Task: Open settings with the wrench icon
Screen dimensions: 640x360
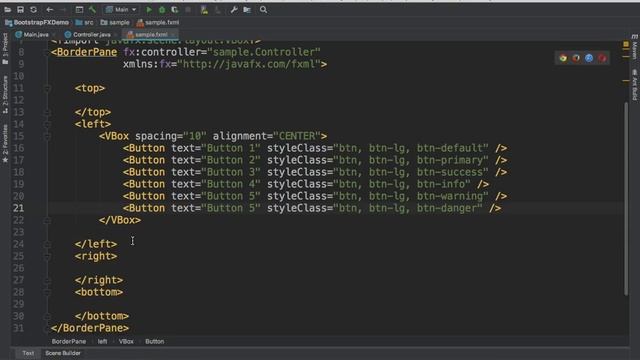Action: pos(234,9)
